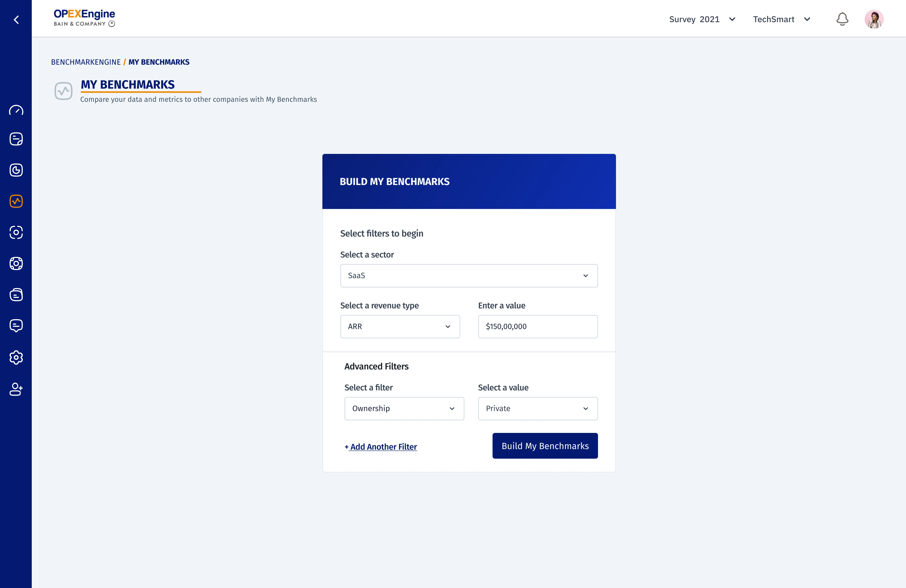Go to BENCHMARKENGINE breadcrumb
906x588 pixels.
pos(86,62)
